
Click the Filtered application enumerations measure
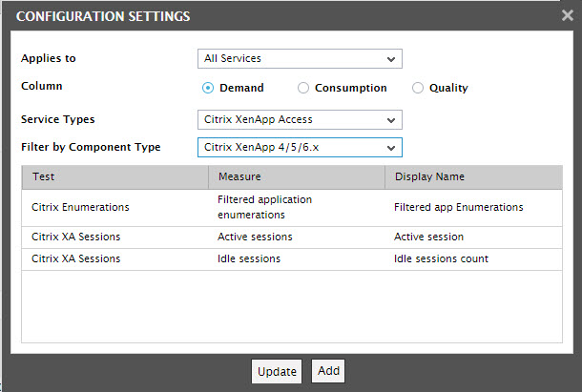[264, 207]
